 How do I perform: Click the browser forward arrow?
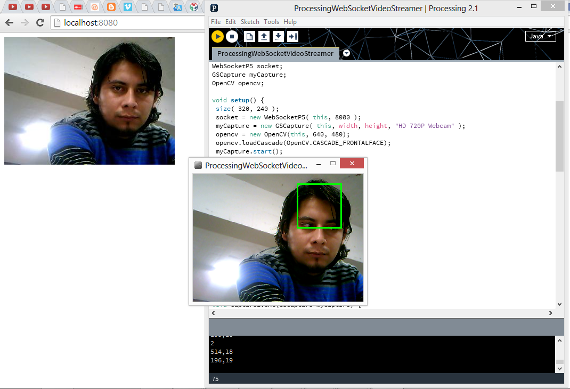[x=25, y=23]
